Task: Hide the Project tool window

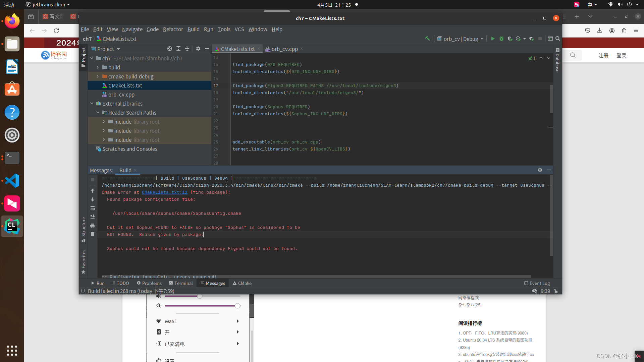Action: (207, 49)
